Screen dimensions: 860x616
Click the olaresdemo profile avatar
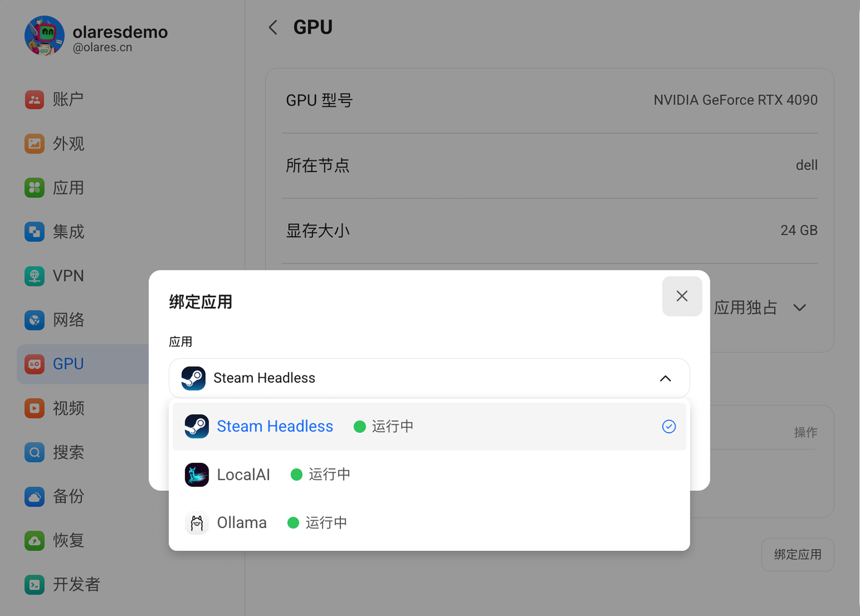[x=44, y=36]
